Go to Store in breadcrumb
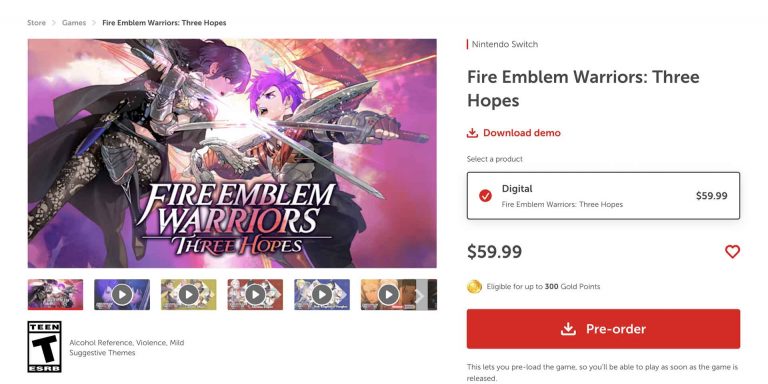The width and height of the screenshot is (768, 384). (36, 23)
